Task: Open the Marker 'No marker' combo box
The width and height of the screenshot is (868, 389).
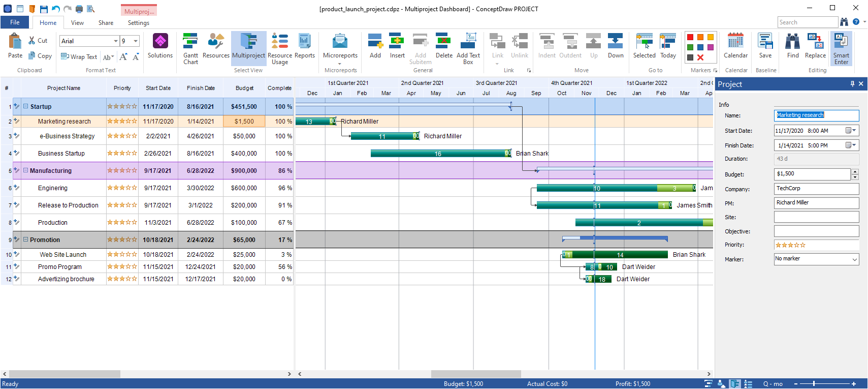Action: 816,259
